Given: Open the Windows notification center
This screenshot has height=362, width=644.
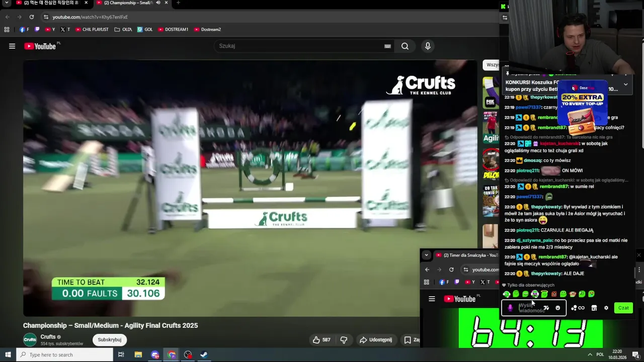Looking at the screenshot, I should point(636,355).
